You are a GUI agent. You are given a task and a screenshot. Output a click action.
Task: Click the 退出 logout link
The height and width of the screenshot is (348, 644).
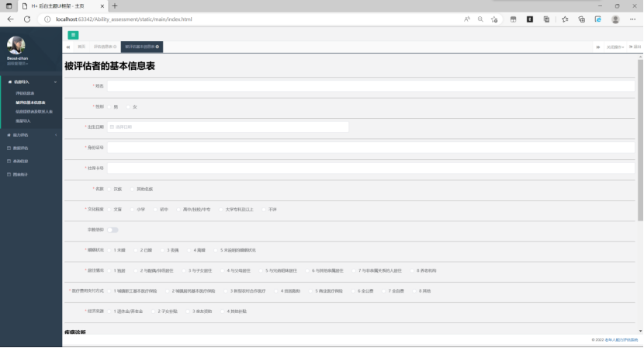tap(635, 47)
